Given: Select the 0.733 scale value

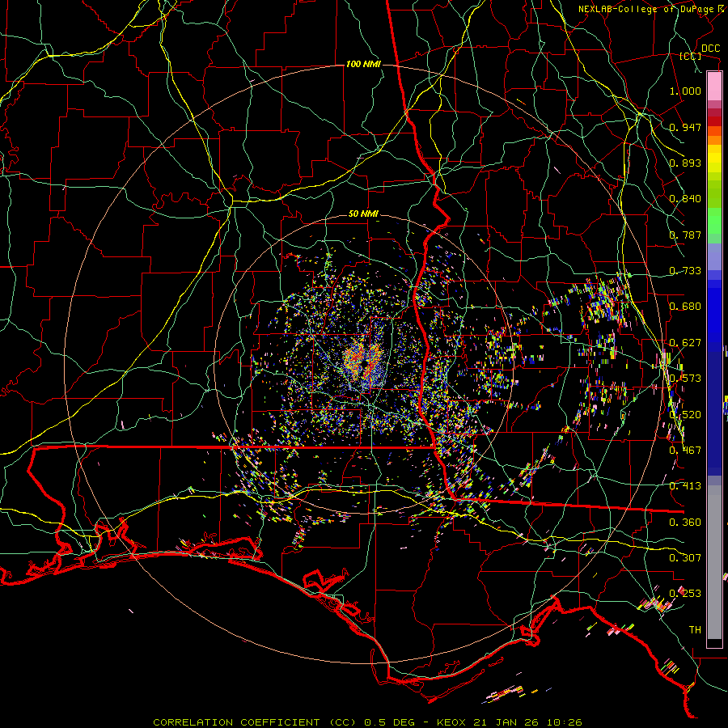Looking at the screenshot, I should [685, 271].
